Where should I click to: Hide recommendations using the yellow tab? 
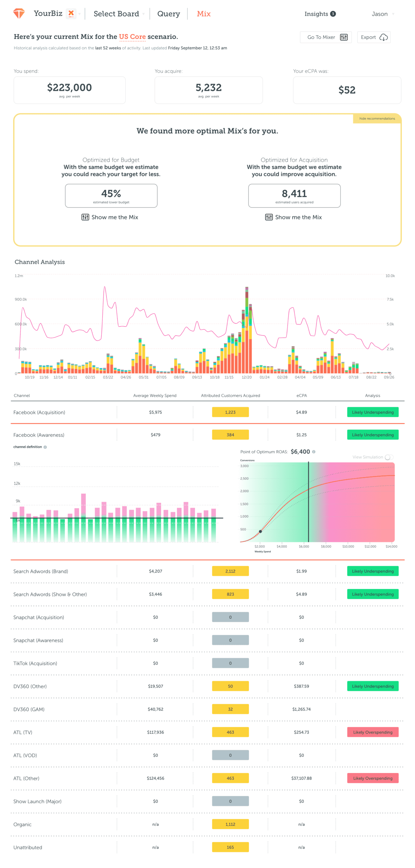tap(377, 118)
